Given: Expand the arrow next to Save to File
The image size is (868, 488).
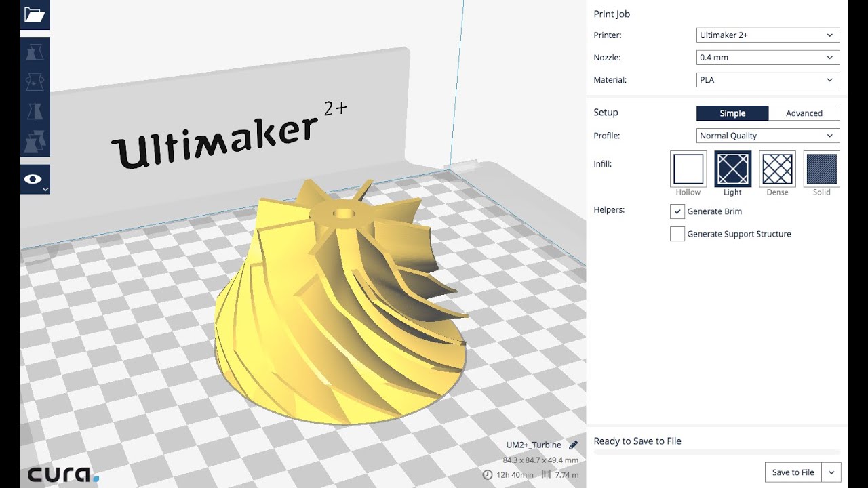Looking at the screenshot, I should (831, 472).
